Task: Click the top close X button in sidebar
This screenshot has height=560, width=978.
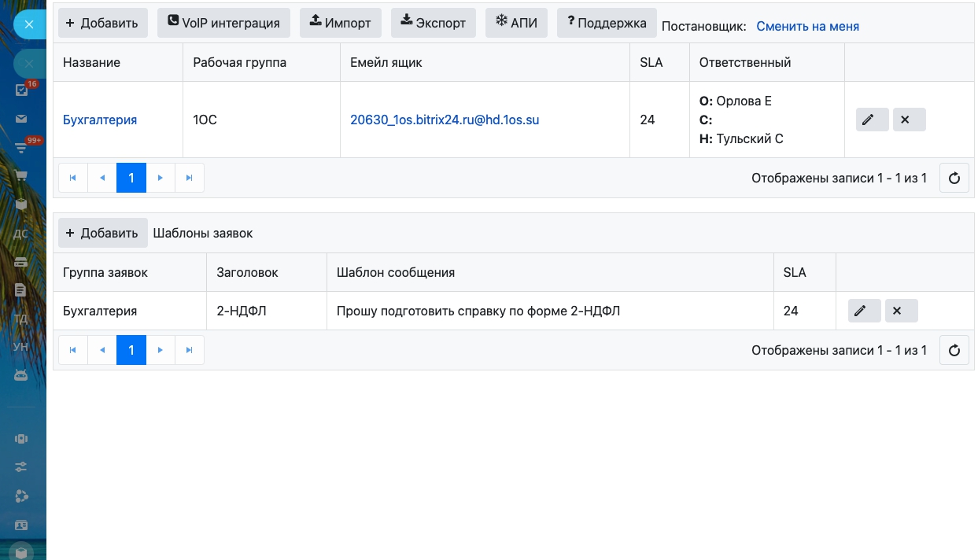Action: pyautogui.click(x=29, y=24)
